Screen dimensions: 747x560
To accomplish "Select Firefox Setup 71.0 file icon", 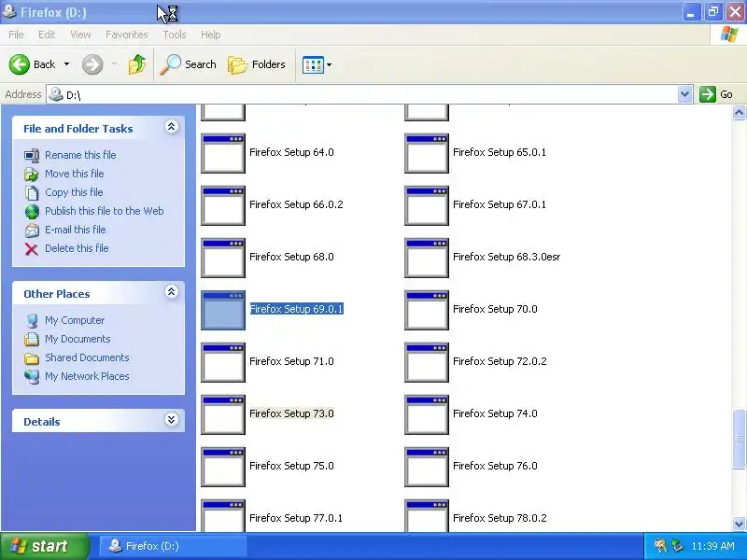I will 223,362.
